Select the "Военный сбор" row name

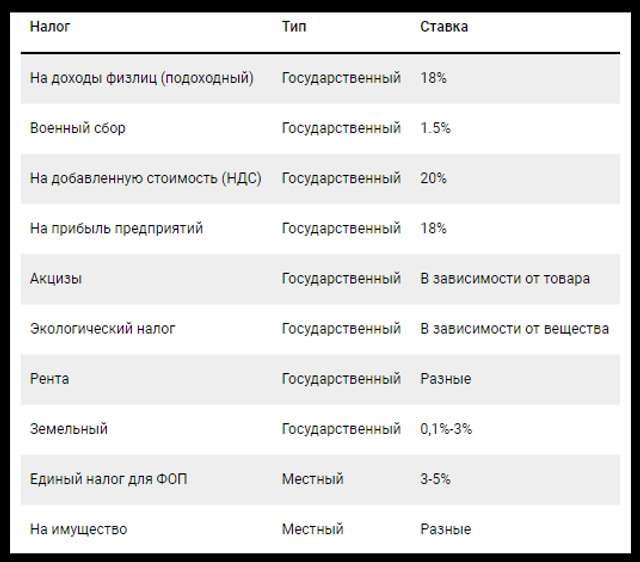click(x=78, y=128)
